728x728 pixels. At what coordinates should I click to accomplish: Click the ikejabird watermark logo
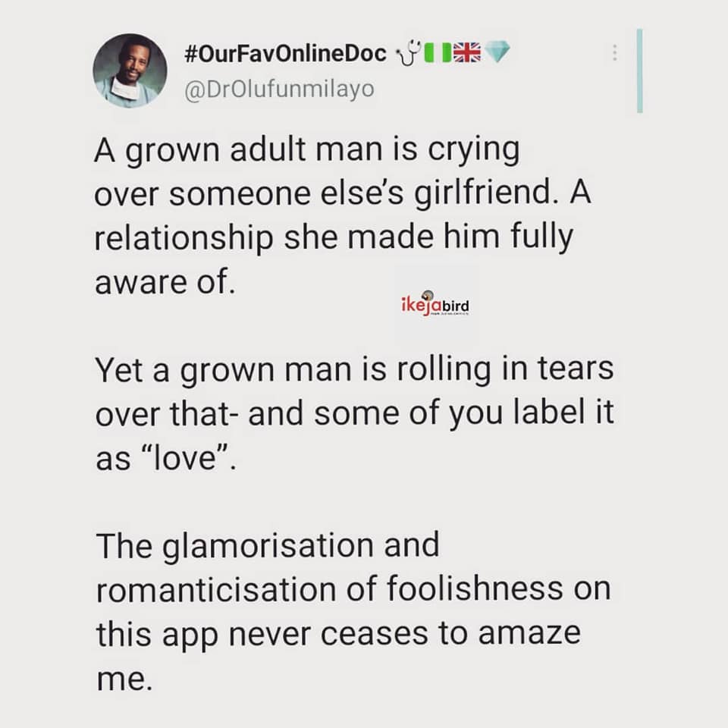point(435,303)
